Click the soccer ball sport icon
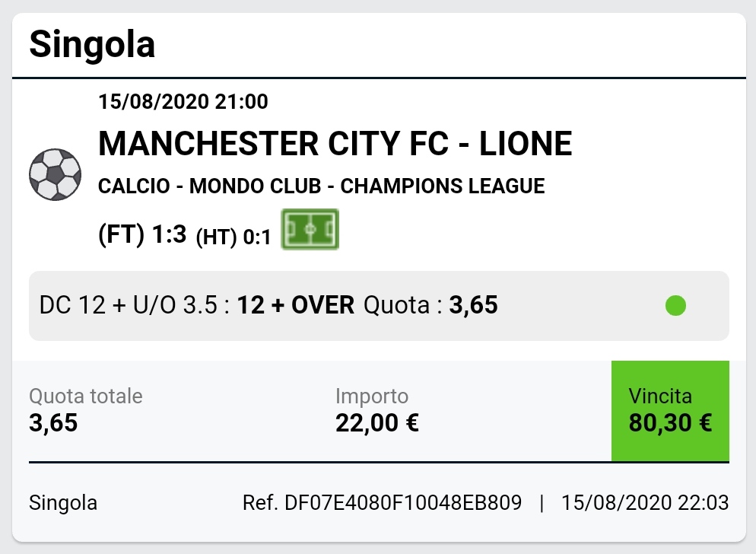Screen dimensions: 756x554 pos(55,174)
